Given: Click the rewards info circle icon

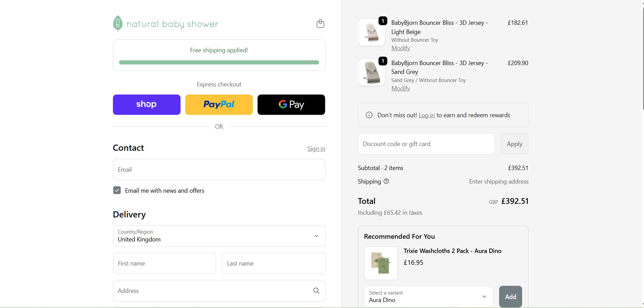Looking at the screenshot, I should [369, 115].
